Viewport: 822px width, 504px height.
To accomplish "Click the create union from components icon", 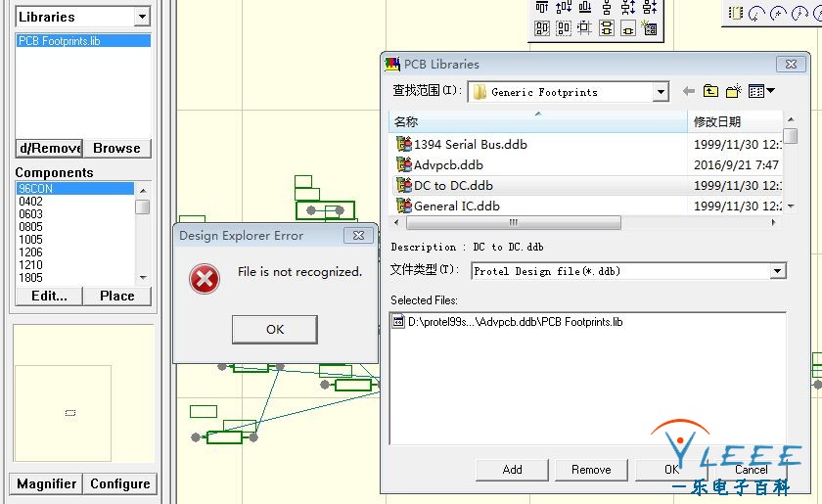I will (x=607, y=28).
